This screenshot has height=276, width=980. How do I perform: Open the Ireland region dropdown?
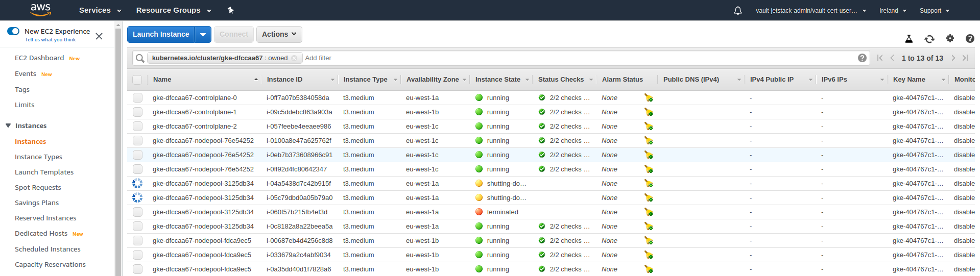click(893, 11)
